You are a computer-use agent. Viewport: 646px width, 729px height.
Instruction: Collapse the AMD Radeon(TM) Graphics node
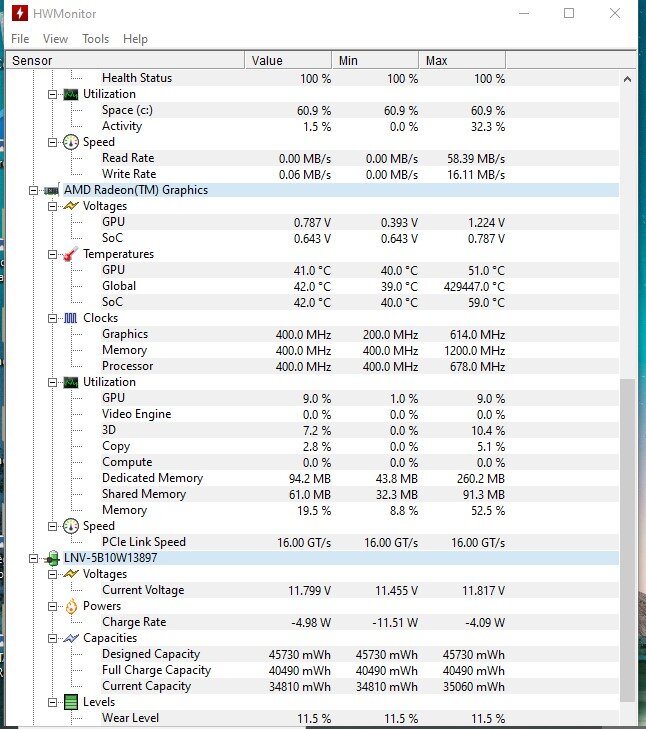[33, 191]
